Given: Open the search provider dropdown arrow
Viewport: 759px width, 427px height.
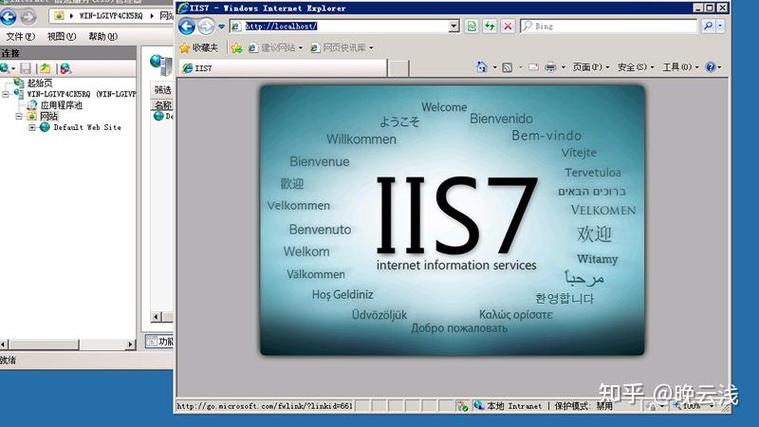Looking at the screenshot, I should (x=720, y=26).
